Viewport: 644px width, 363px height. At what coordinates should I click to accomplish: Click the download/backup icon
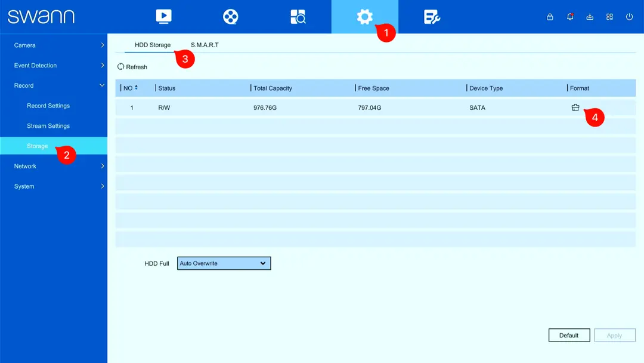point(590,17)
